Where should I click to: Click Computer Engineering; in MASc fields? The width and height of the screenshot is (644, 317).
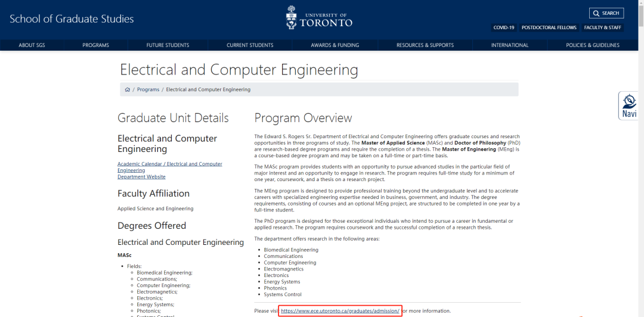[163, 285]
